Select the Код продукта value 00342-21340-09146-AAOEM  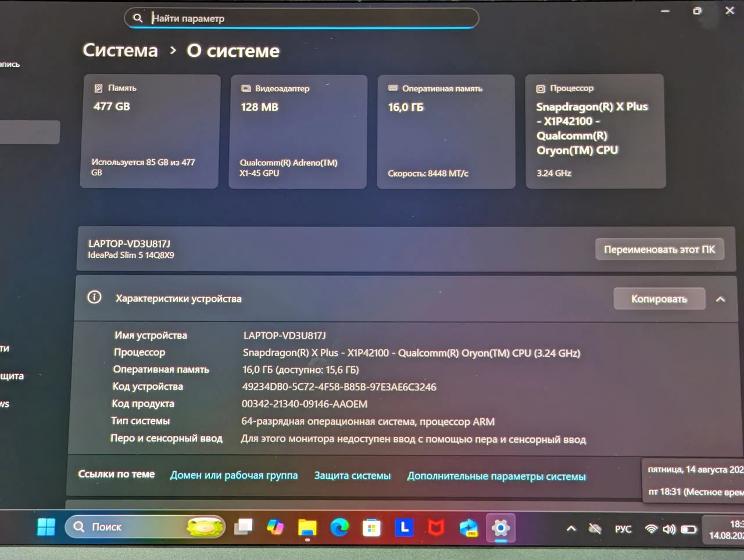[305, 404]
